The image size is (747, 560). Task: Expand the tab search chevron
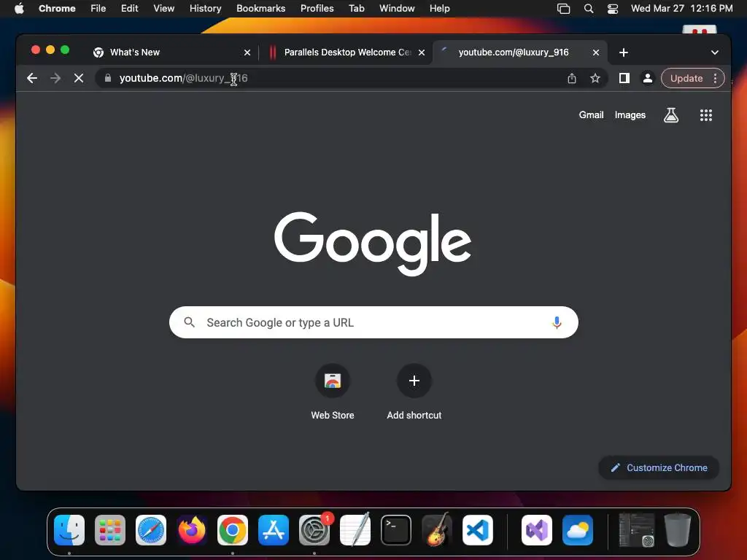tap(715, 52)
